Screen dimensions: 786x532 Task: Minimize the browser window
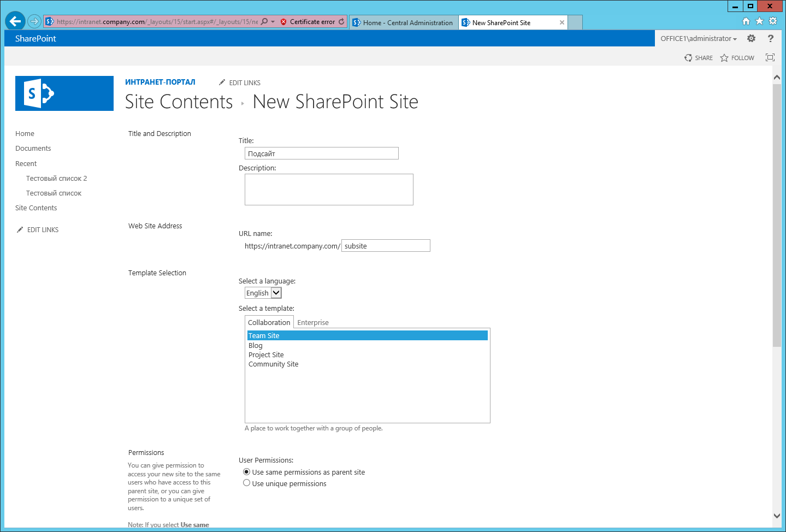[x=735, y=6]
